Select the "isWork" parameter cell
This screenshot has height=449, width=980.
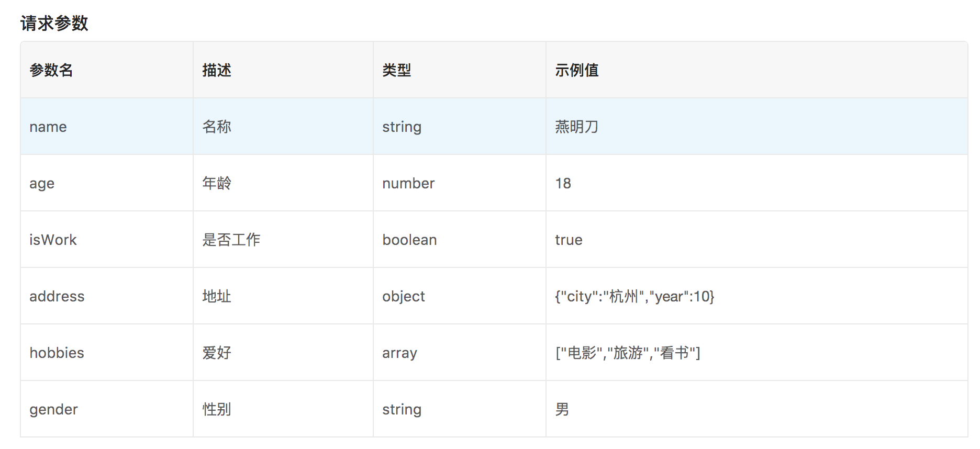tap(53, 240)
